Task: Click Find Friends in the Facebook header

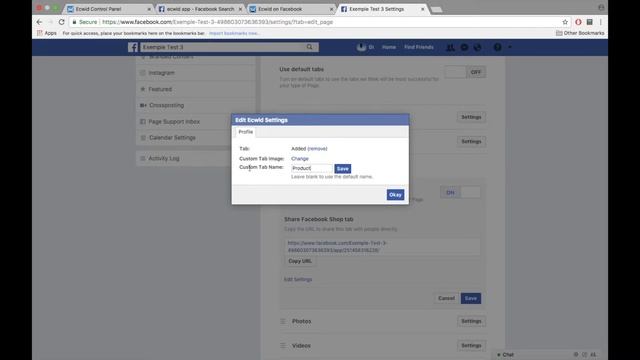Action: [x=419, y=47]
